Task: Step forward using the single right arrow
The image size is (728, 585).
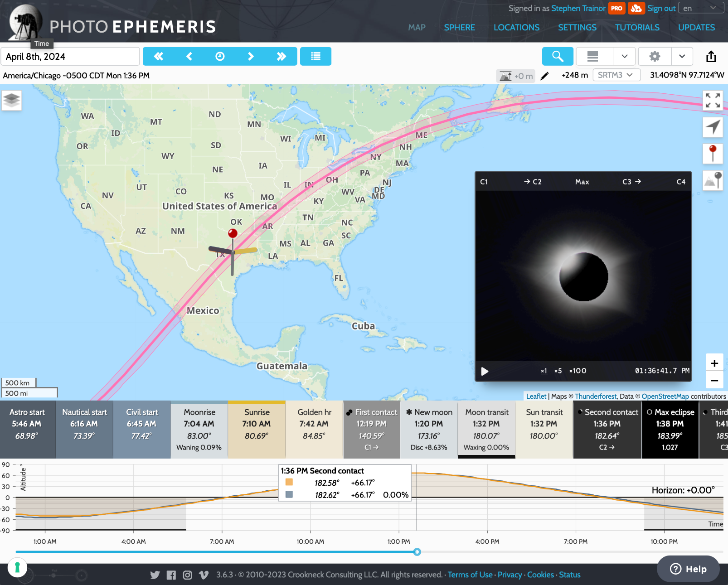Action: click(251, 56)
